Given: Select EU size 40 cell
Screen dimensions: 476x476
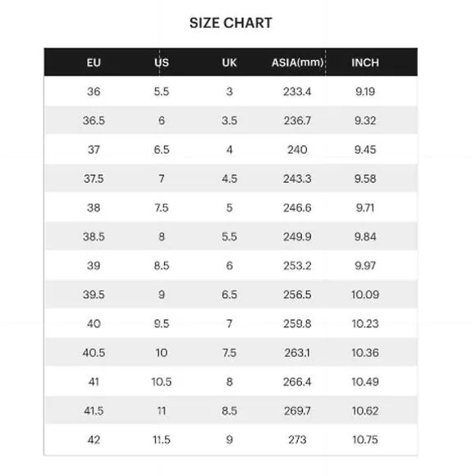Looking at the screenshot, I should coord(94,323).
